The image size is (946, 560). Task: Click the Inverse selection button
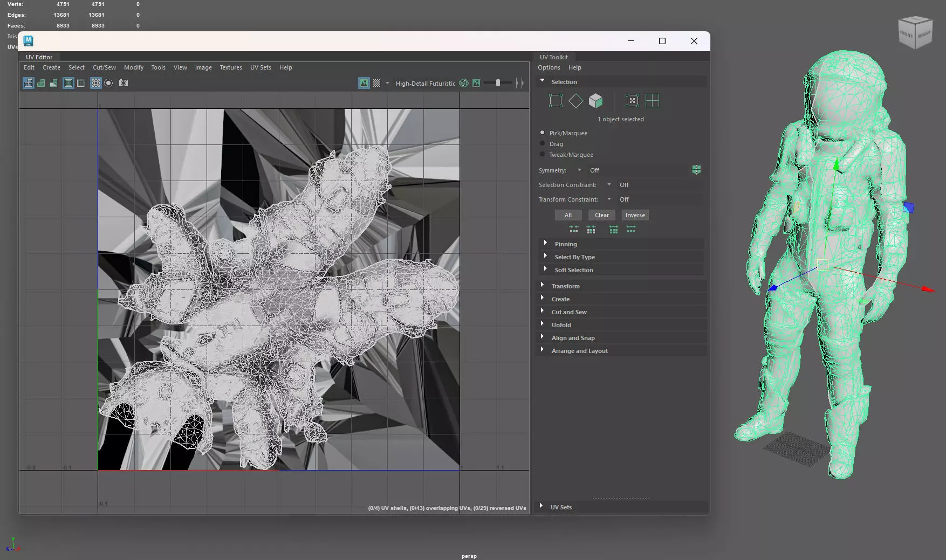pos(635,215)
